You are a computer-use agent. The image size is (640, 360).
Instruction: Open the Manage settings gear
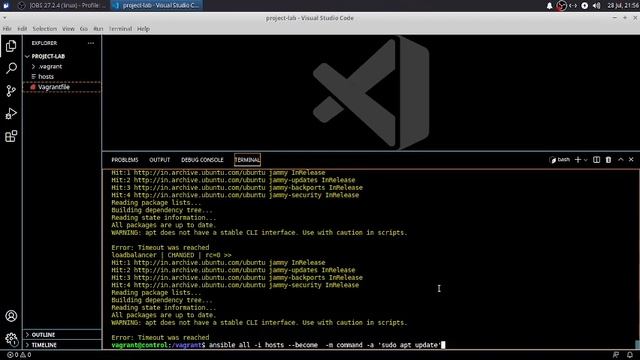tap(11, 338)
